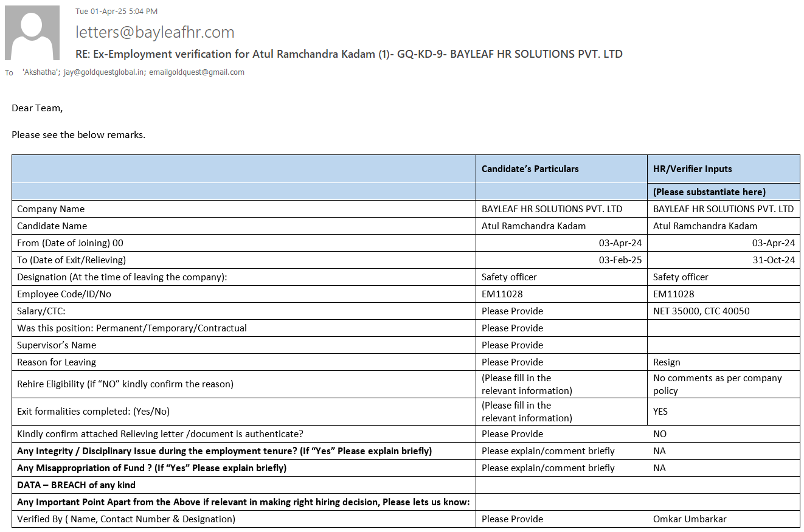Image resolution: width=804 pixels, height=532 pixels.
Task: Select 'Please Provide' in the position type row
Action: (513, 328)
